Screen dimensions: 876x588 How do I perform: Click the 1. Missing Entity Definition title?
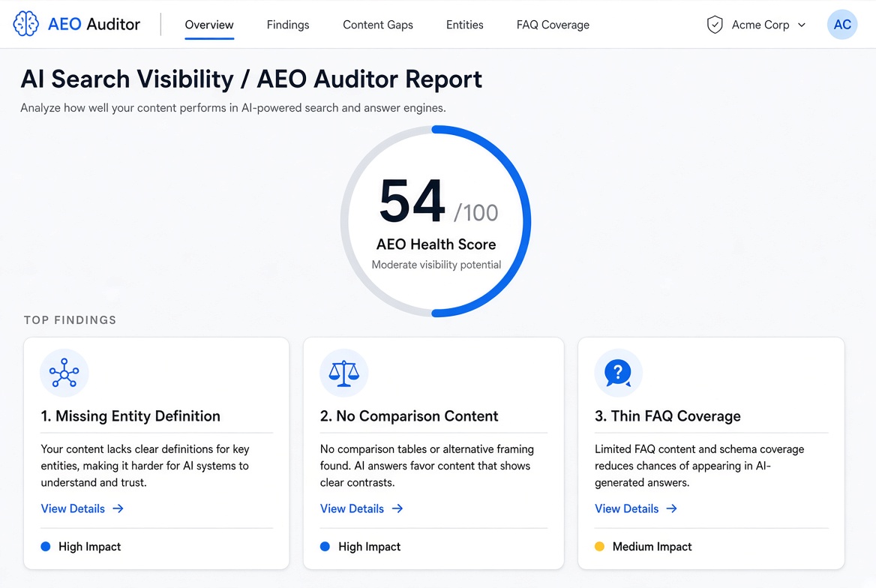coord(130,415)
